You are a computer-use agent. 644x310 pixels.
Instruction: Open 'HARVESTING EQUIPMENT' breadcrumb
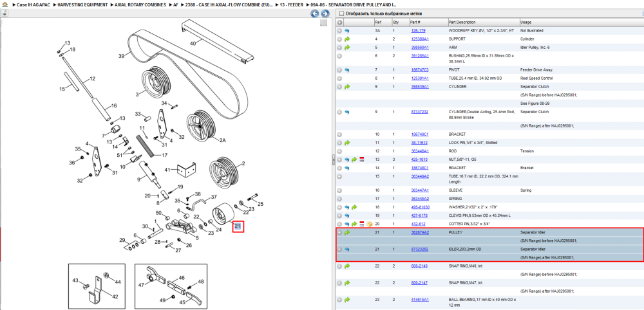pos(82,5)
